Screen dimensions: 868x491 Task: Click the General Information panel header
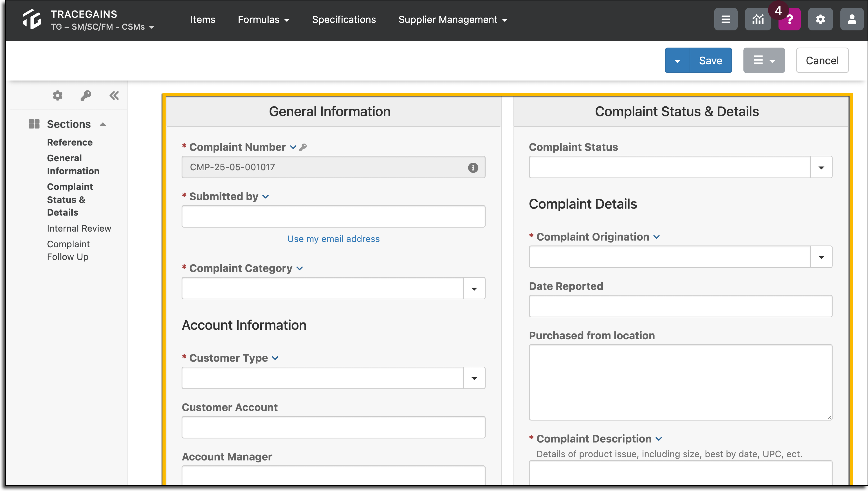point(330,112)
